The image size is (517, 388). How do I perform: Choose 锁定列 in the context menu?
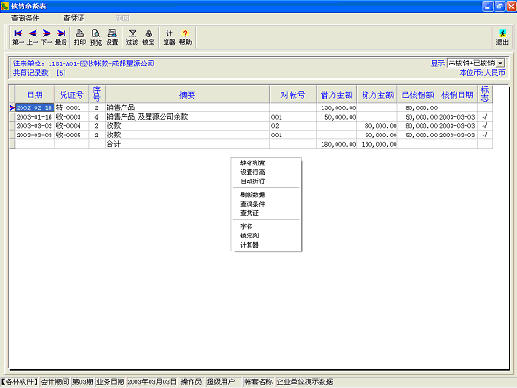tap(249, 236)
